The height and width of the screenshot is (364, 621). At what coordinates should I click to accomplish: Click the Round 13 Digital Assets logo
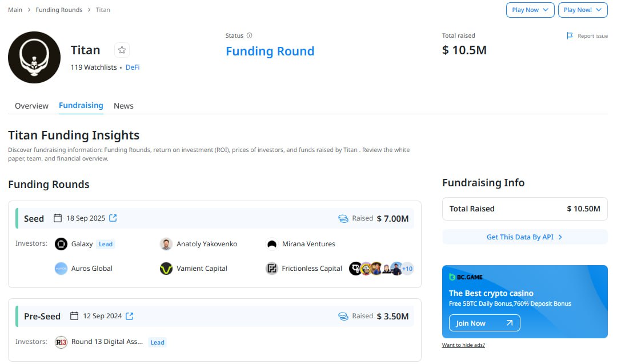(61, 342)
